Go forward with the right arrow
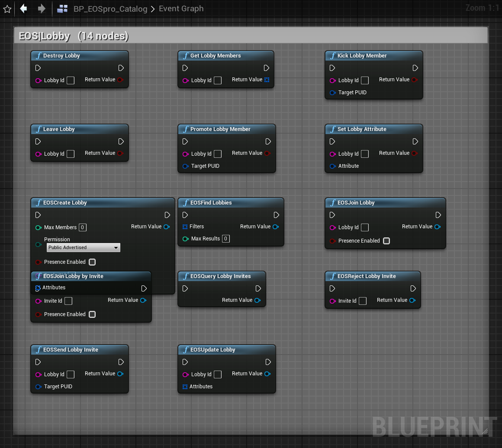 coord(41,9)
